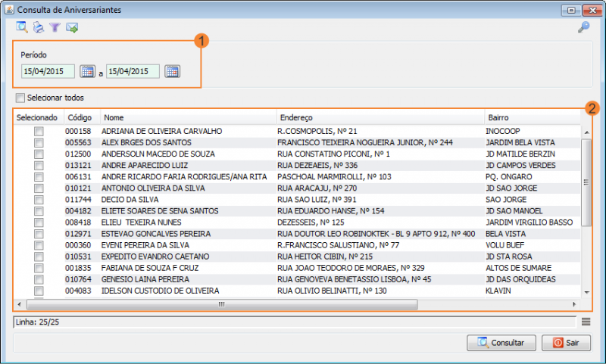Open the purple funnel filter icon
The height and width of the screenshot is (364, 606).
click(55, 27)
